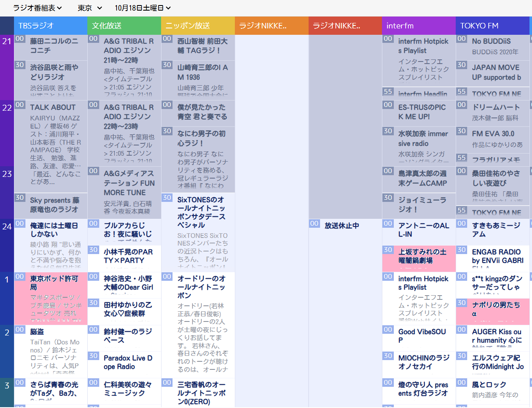Open the TALK ABOUT program entry
The height and width of the screenshot is (408, 532).
(x=53, y=107)
